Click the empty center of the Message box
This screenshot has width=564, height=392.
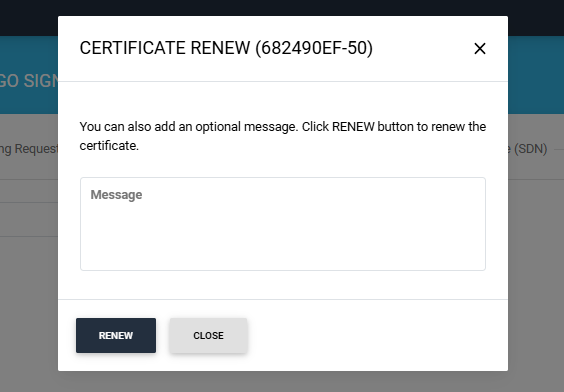click(x=283, y=230)
